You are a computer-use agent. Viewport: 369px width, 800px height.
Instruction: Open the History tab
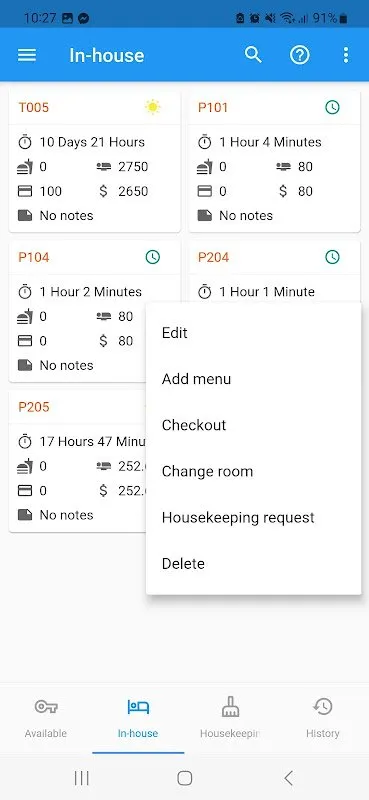(323, 719)
